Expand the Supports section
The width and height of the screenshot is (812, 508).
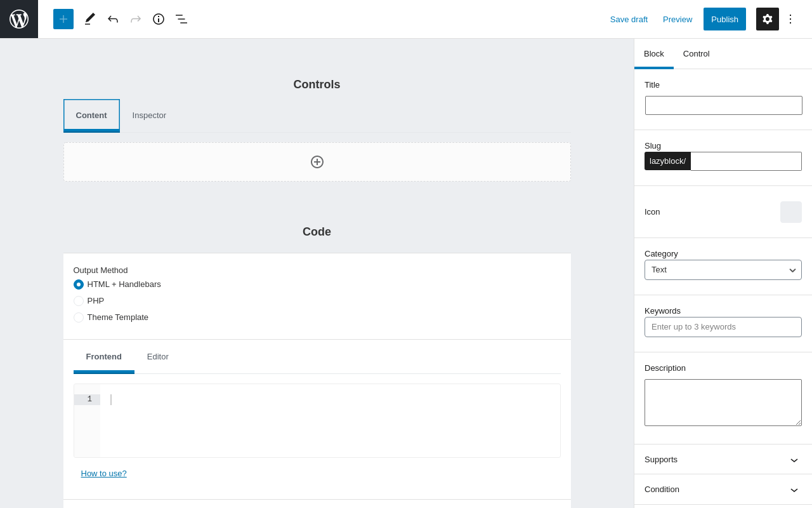point(723,460)
